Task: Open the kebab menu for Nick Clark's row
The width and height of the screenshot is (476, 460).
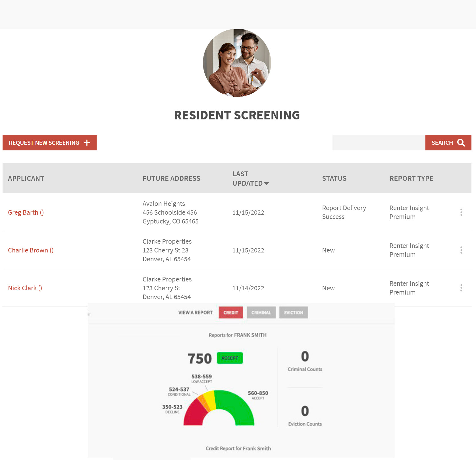Action: coord(461,288)
